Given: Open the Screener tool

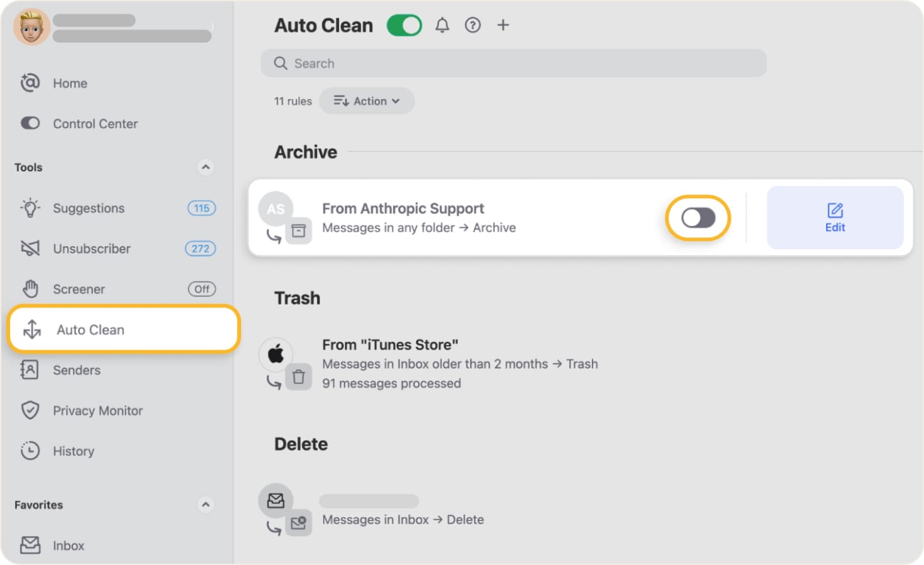Looking at the screenshot, I should pyautogui.click(x=78, y=289).
